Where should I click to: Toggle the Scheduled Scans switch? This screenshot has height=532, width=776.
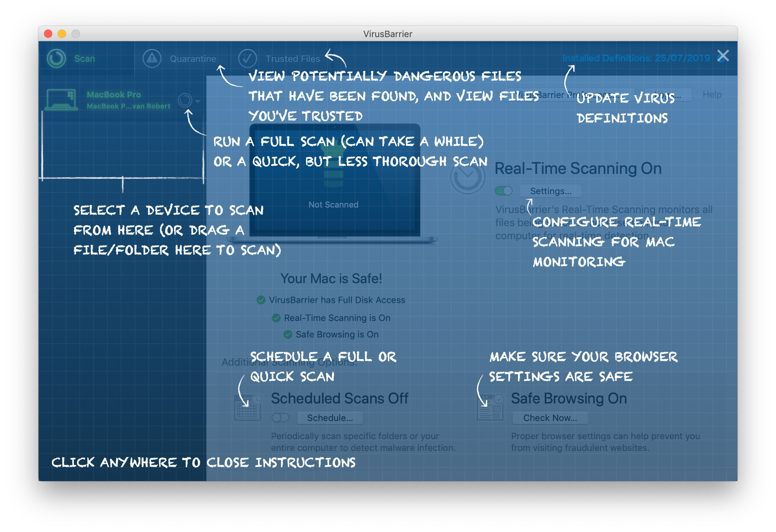[x=280, y=418]
